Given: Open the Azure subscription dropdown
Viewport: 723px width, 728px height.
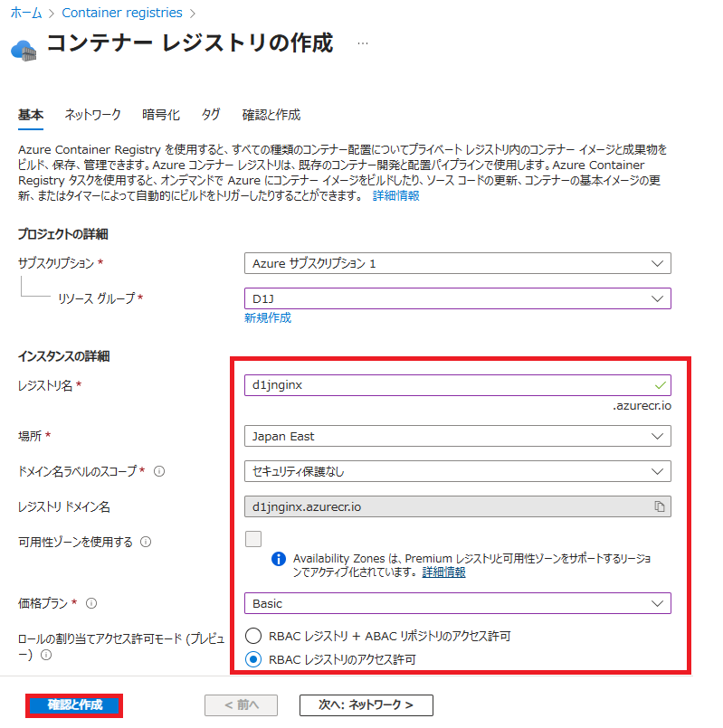Looking at the screenshot, I should click(x=457, y=263).
